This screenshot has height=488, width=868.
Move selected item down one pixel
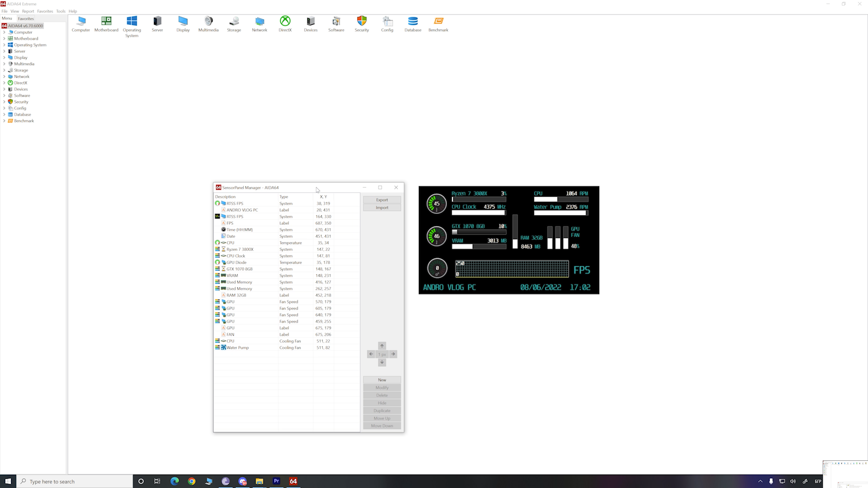(x=382, y=362)
